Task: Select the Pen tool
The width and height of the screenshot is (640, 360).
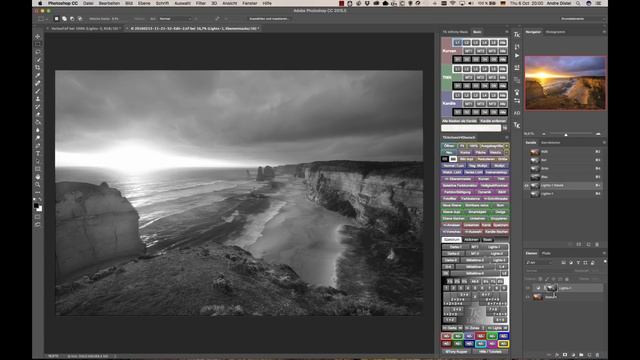Action: pyautogui.click(x=38, y=146)
